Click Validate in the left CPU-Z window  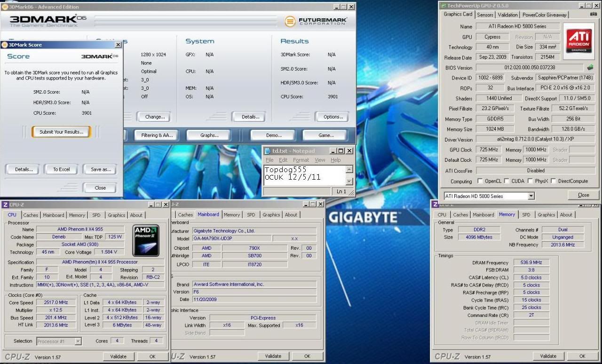pos(119,356)
